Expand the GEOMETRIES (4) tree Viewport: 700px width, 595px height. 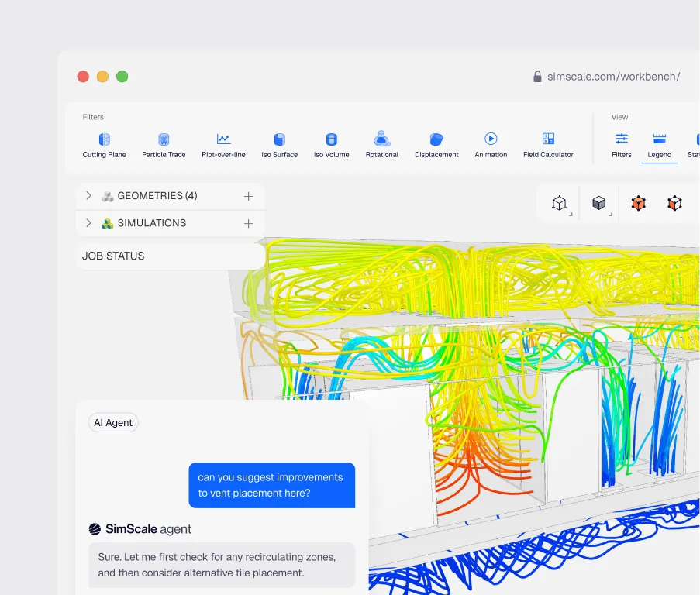88,196
